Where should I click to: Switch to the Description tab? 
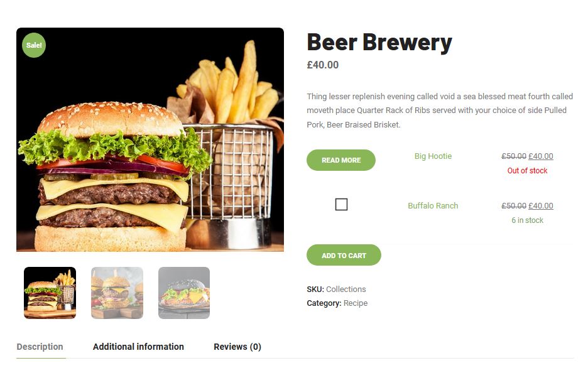click(x=40, y=347)
